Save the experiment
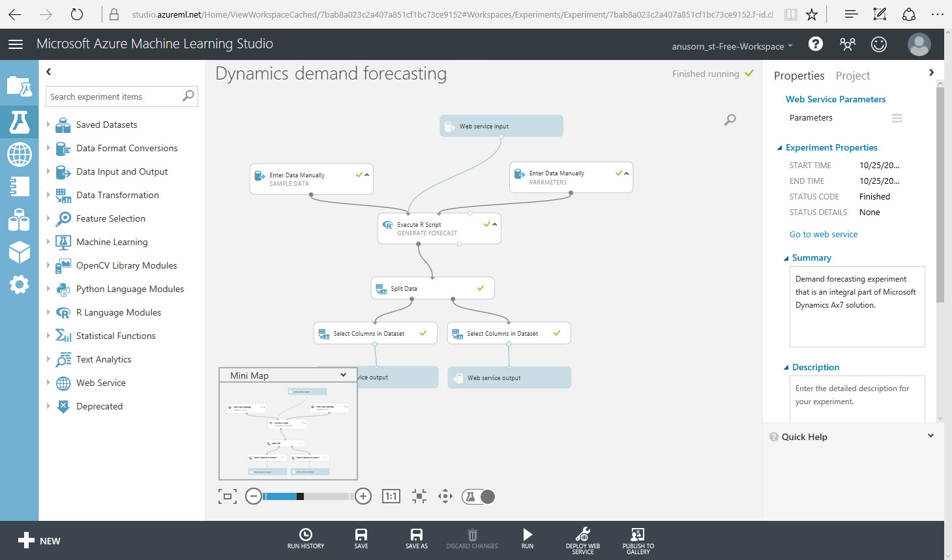 tap(361, 538)
